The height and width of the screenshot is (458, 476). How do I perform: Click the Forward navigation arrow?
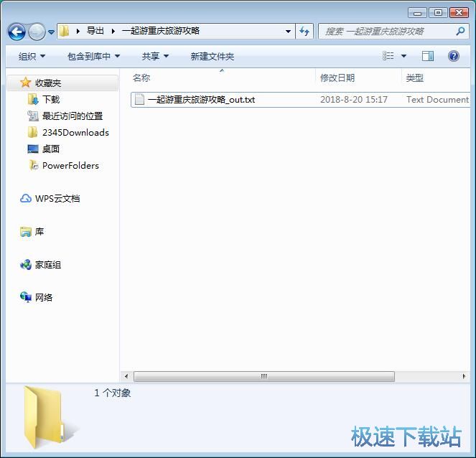tap(37, 32)
